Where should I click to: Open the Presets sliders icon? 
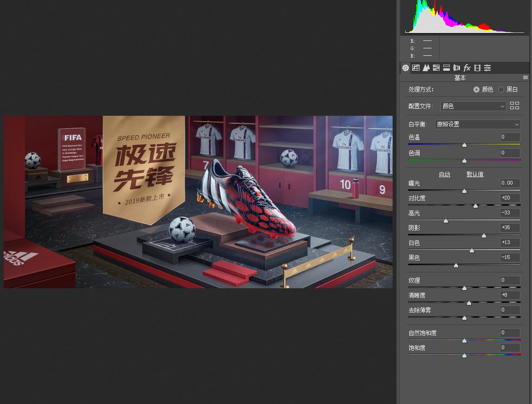tap(487, 68)
